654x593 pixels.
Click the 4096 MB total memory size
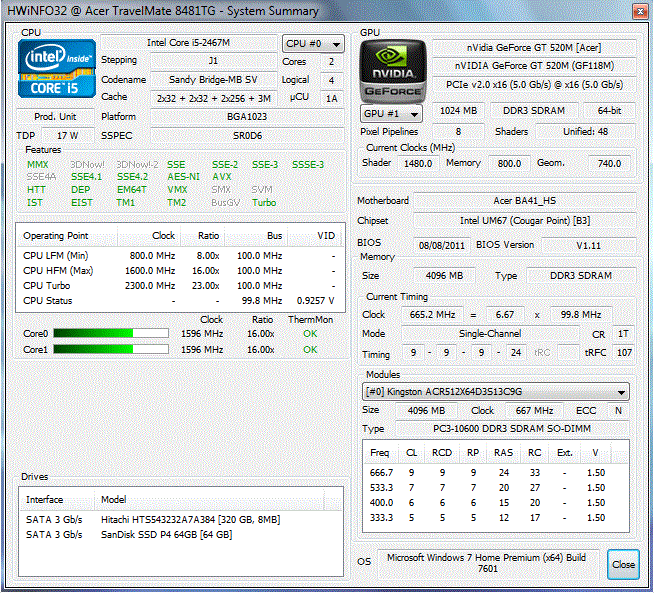click(444, 276)
